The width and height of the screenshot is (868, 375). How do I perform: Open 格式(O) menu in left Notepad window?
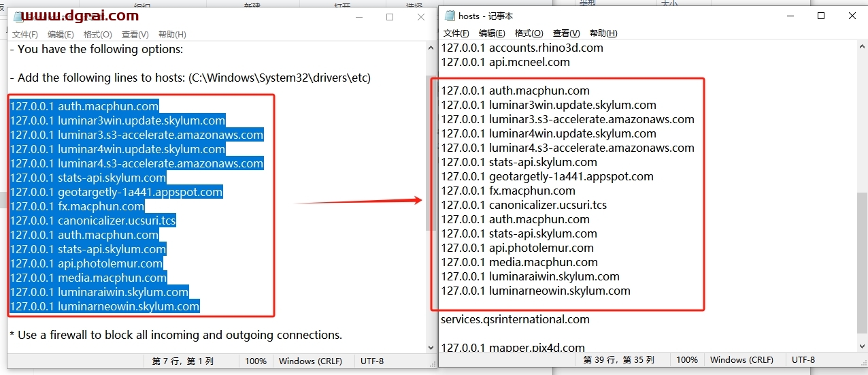pyautogui.click(x=97, y=34)
